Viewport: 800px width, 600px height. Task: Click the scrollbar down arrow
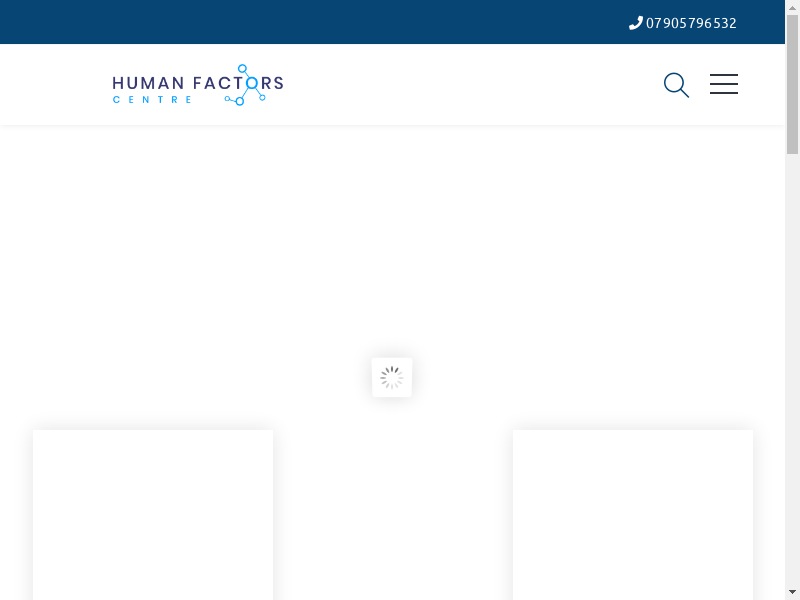point(792,592)
